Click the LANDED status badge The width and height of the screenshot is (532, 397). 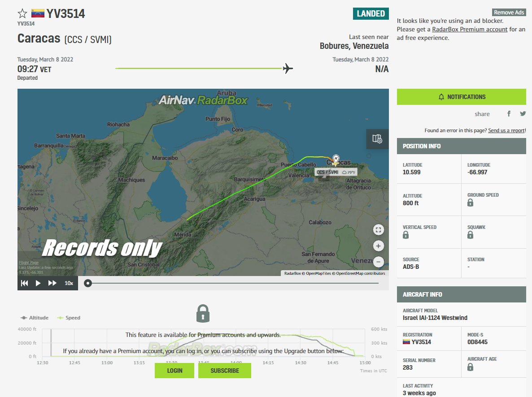pyautogui.click(x=371, y=13)
